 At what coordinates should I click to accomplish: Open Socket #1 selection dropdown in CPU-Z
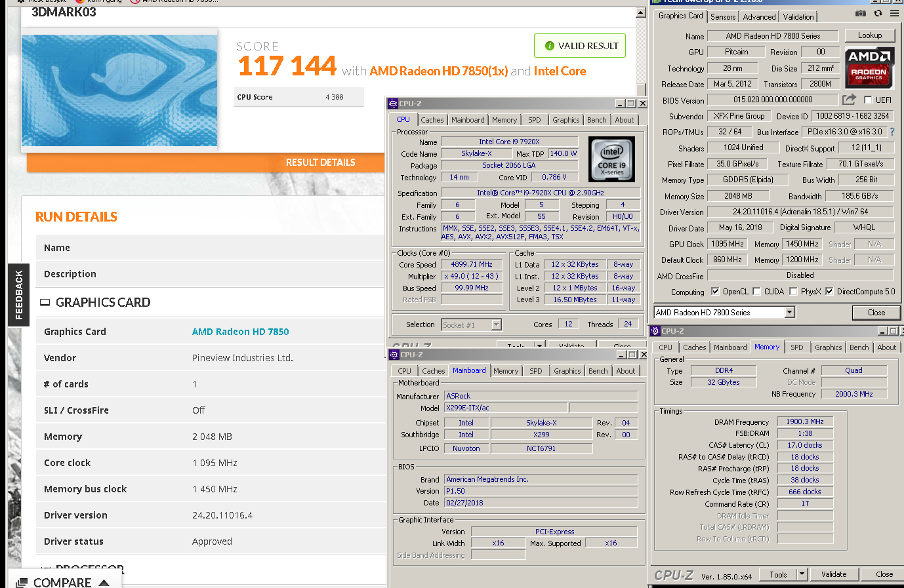coord(497,324)
